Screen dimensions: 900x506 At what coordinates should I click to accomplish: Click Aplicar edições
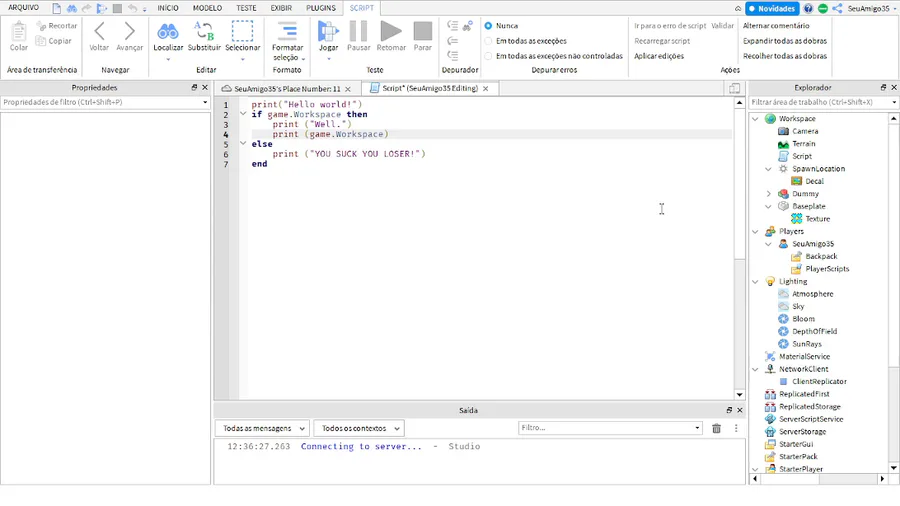tap(659, 56)
